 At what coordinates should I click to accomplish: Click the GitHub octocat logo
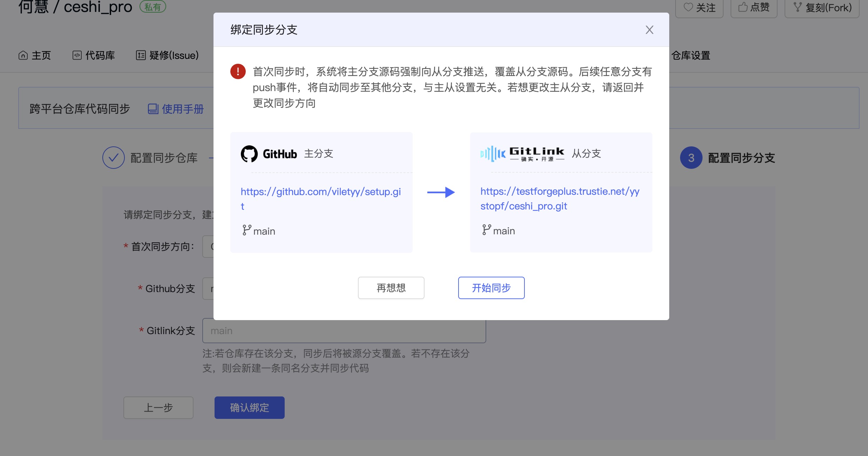pos(249,154)
